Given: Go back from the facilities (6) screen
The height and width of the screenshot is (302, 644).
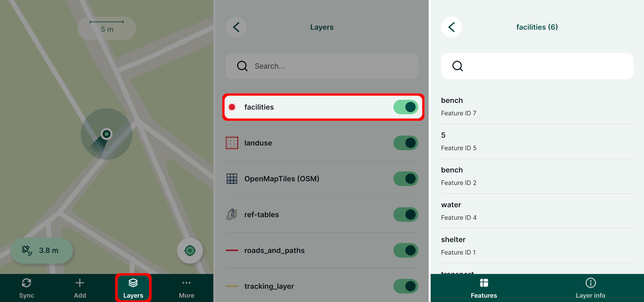Looking at the screenshot, I should click(x=451, y=27).
